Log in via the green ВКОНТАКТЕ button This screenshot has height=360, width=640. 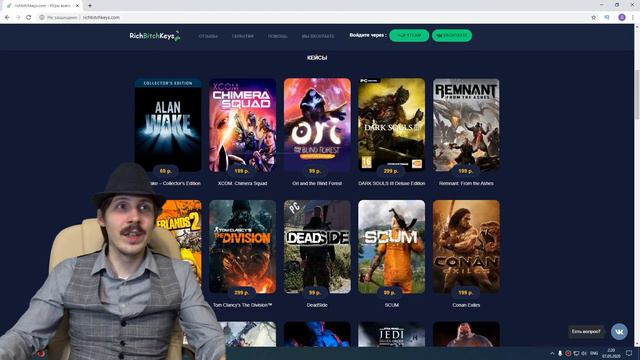tap(452, 36)
